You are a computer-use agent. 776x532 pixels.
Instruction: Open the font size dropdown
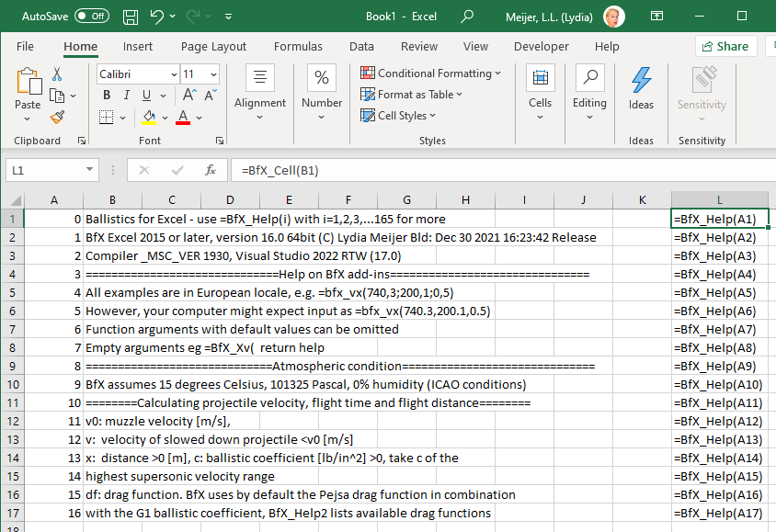[213, 74]
